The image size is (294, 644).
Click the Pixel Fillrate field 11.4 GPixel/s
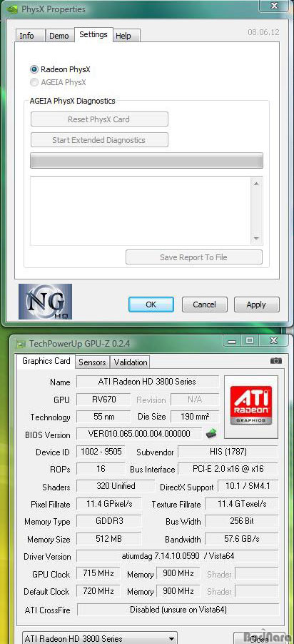point(109,503)
